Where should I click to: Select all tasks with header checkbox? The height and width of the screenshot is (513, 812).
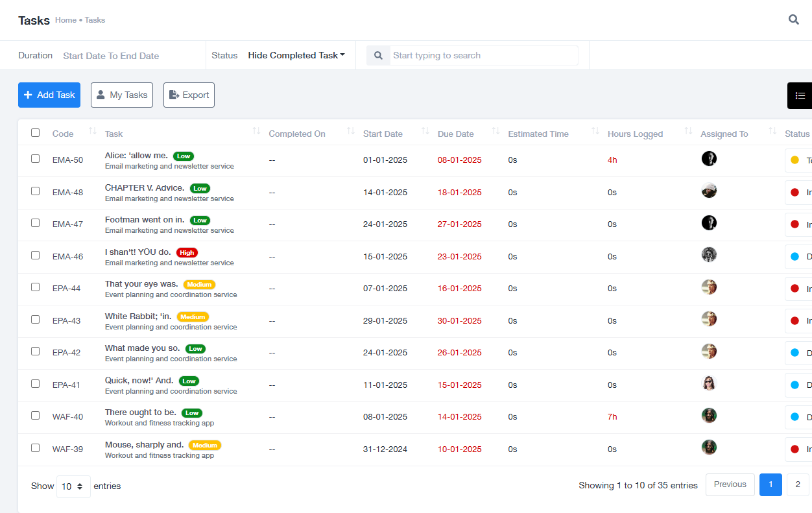pyautogui.click(x=36, y=133)
